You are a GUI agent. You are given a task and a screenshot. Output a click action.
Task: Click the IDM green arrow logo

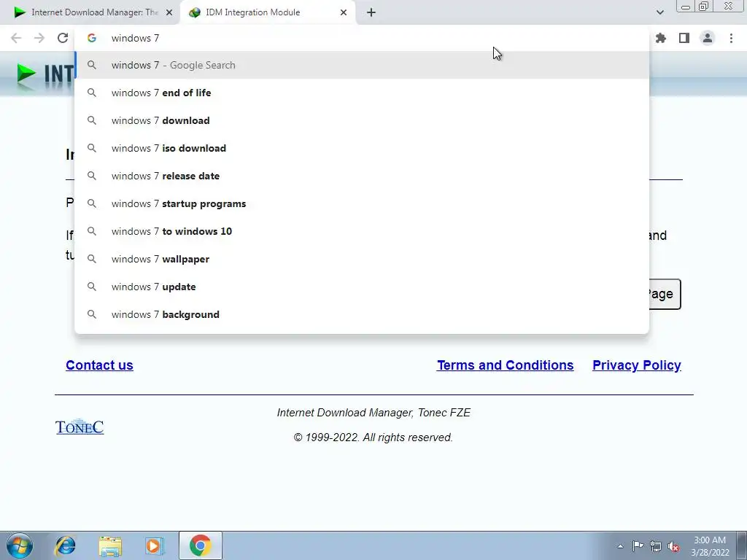[x=26, y=74]
